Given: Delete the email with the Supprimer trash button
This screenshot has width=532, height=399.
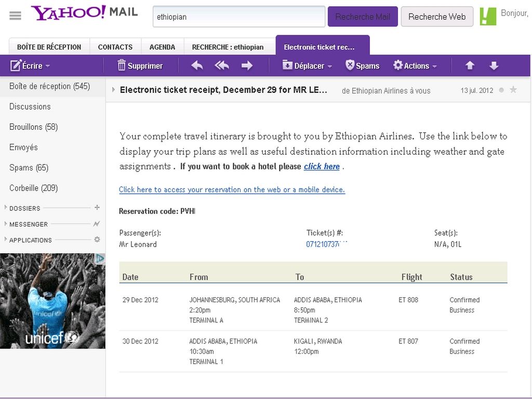Looking at the screenshot, I should (140, 65).
